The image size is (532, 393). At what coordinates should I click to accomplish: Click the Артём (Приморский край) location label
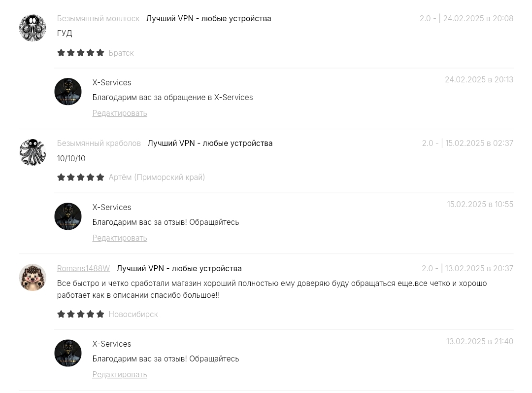click(x=157, y=178)
